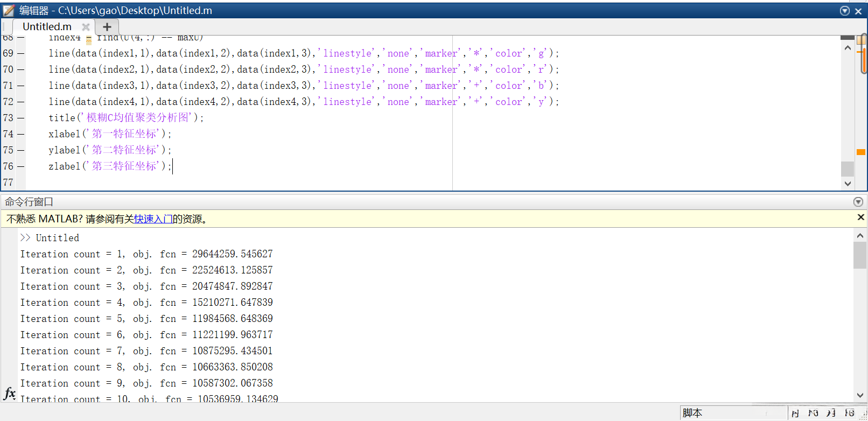Viewport: 868px width, 421px height.
Task: Toggle breakpoint on line 74
Action: pos(21,134)
